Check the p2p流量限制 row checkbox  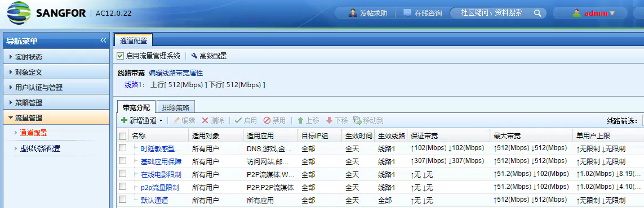[x=122, y=186]
